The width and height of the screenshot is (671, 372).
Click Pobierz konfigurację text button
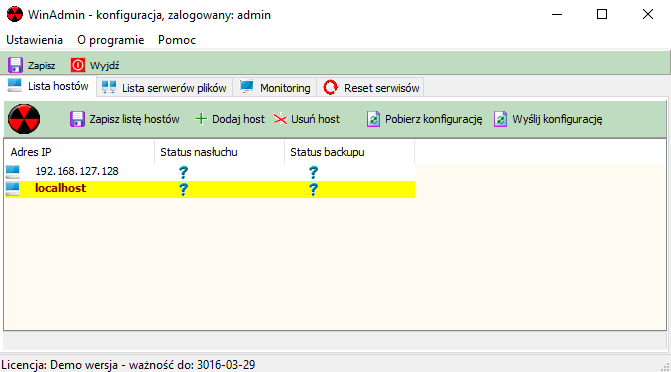pyautogui.click(x=433, y=119)
